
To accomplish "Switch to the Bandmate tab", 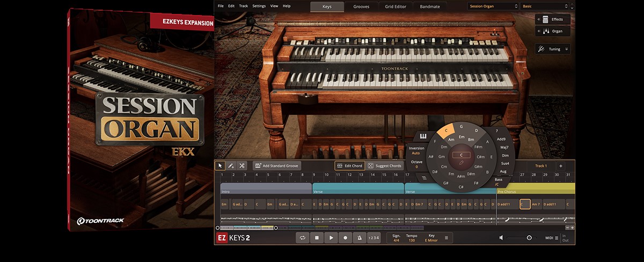I will coord(430,7).
